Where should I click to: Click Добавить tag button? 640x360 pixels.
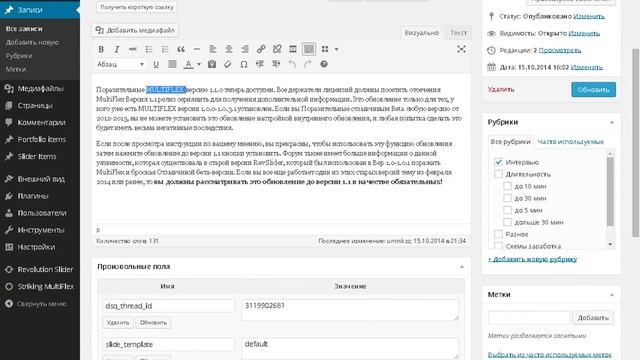pyautogui.click(x=593, y=318)
